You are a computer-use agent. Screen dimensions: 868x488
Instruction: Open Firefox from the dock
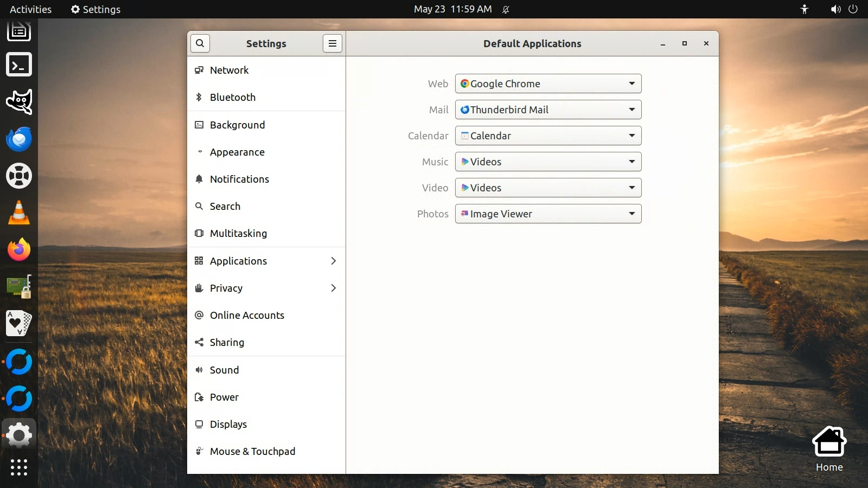coord(19,249)
